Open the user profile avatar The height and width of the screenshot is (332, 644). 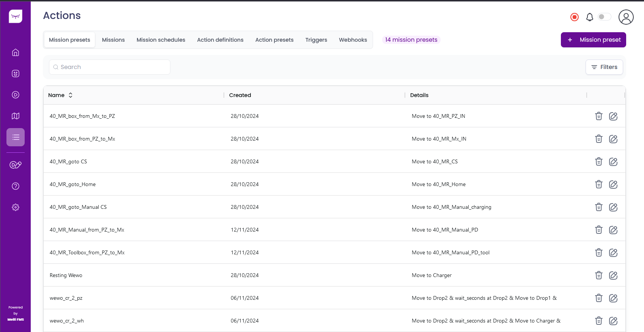point(626,17)
